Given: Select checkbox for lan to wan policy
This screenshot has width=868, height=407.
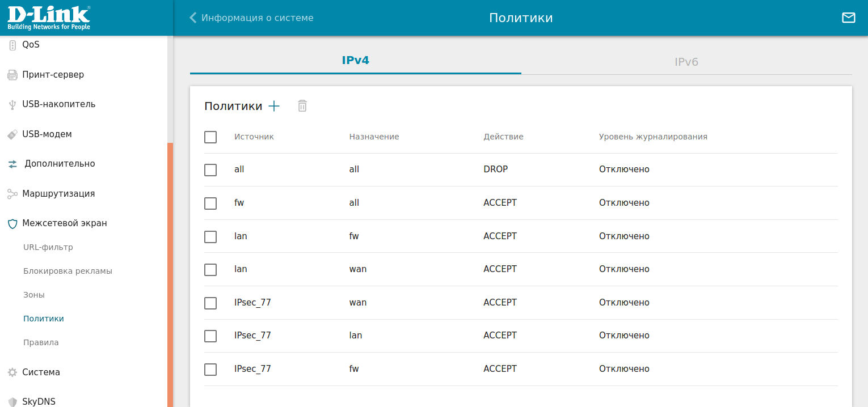Looking at the screenshot, I should [x=210, y=270].
